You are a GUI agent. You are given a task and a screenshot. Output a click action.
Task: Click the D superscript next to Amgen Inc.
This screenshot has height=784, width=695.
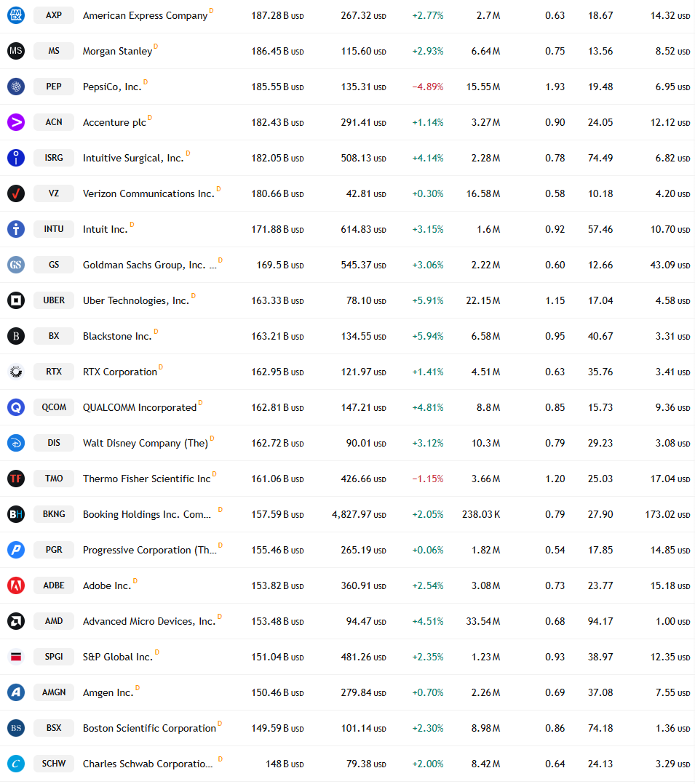138,688
